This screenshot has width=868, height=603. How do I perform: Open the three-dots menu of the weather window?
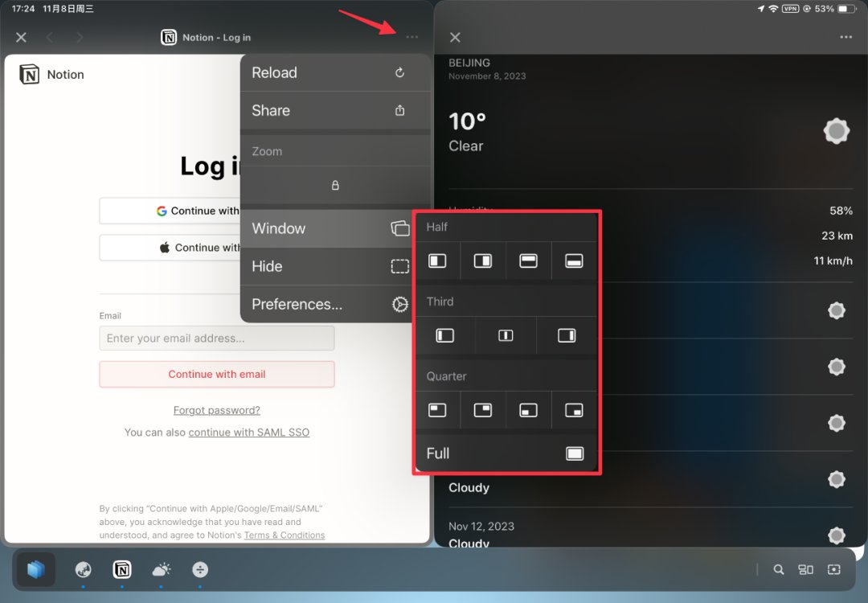tap(845, 37)
